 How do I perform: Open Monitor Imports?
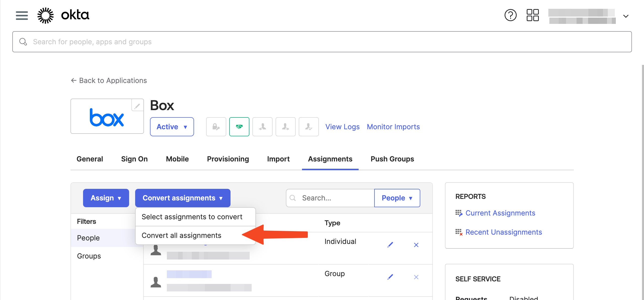click(393, 127)
